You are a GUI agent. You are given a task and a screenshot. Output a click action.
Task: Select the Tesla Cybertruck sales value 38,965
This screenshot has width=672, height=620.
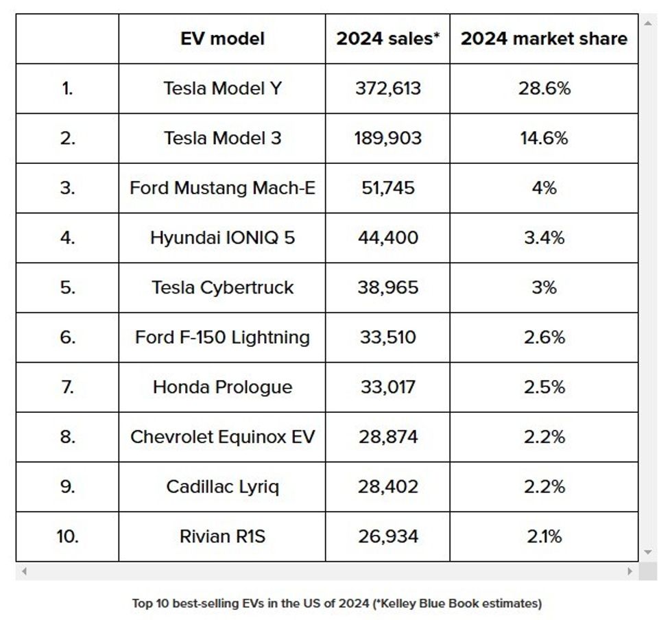pos(387,287)
